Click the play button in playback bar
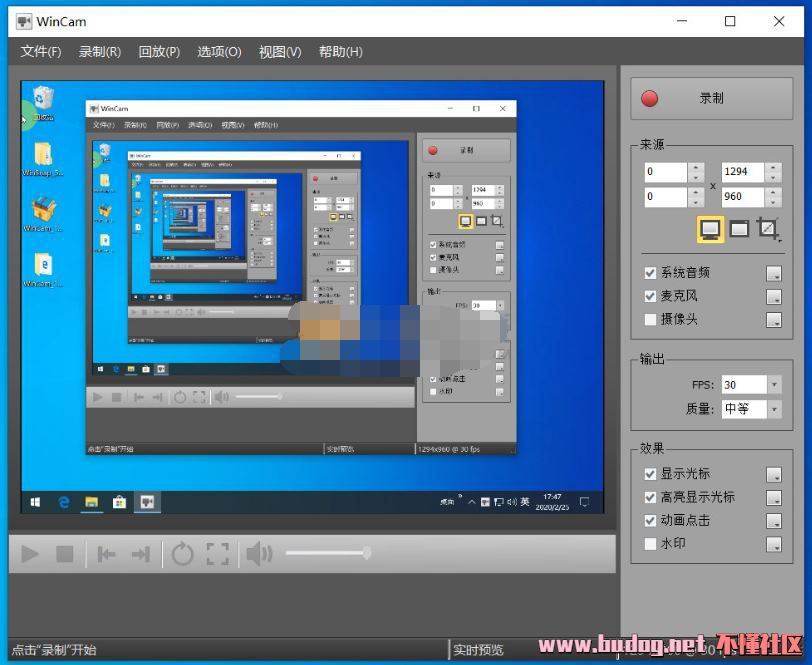Screen dimensions: 812x665 click(30, 554)
